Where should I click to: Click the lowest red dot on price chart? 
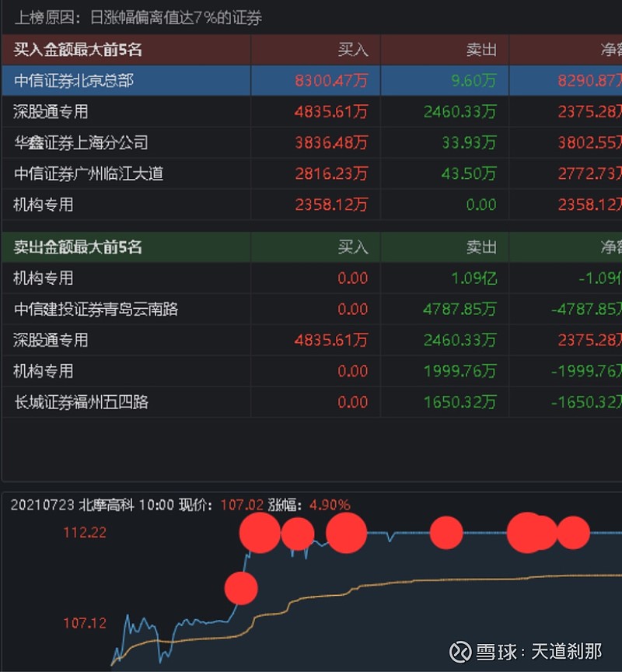(241, 589)
